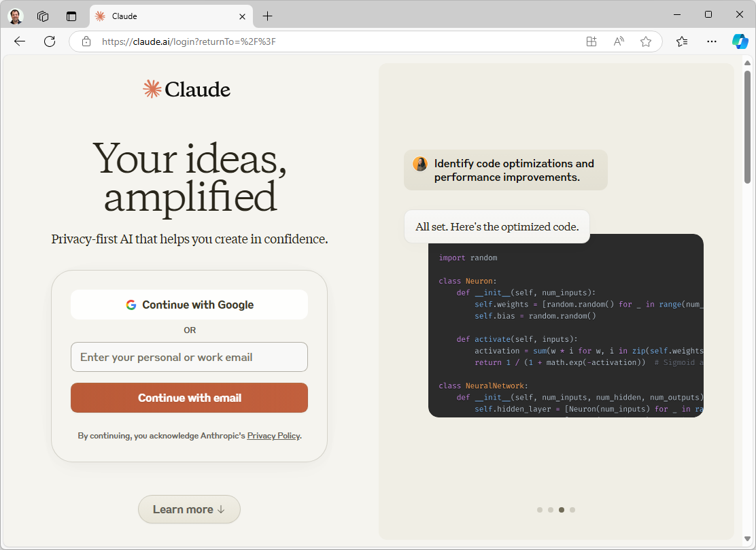Add this page to favorites star
Viewport: 756px width, 550px height.
(646, 41)
